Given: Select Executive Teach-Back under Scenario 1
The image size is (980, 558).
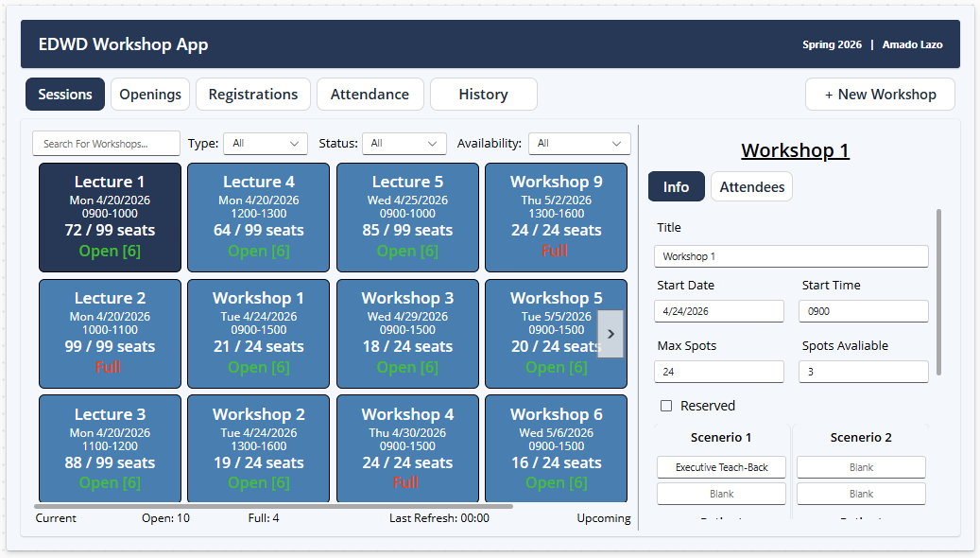Looking at the screenshot, I should (x=721, y=466).
